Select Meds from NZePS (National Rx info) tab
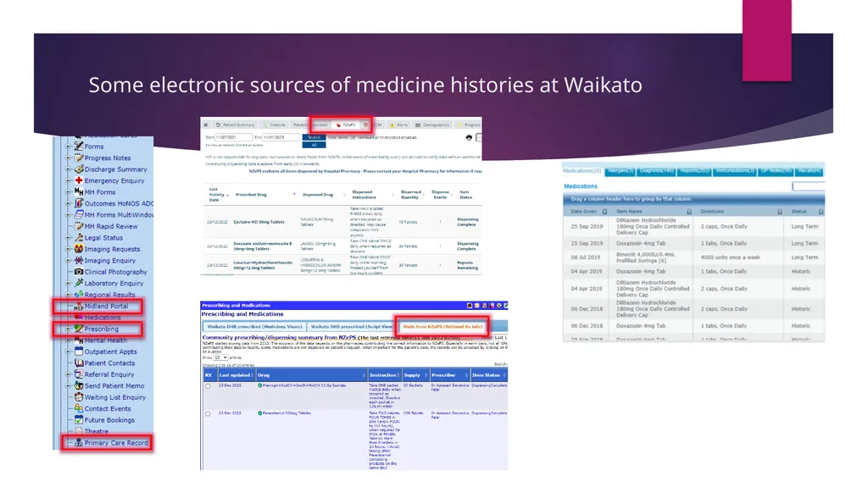 pos(442,327)
